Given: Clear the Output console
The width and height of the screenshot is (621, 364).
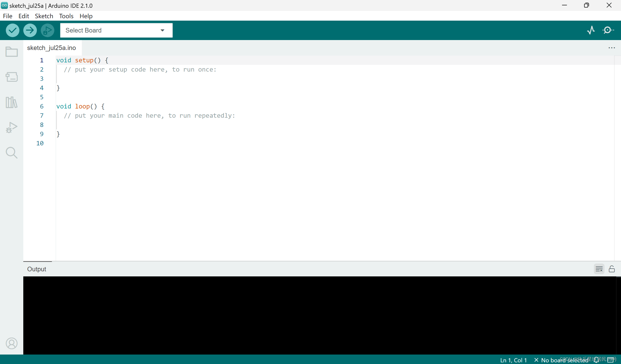Looking at the screenshot, I should click(599, 269).
